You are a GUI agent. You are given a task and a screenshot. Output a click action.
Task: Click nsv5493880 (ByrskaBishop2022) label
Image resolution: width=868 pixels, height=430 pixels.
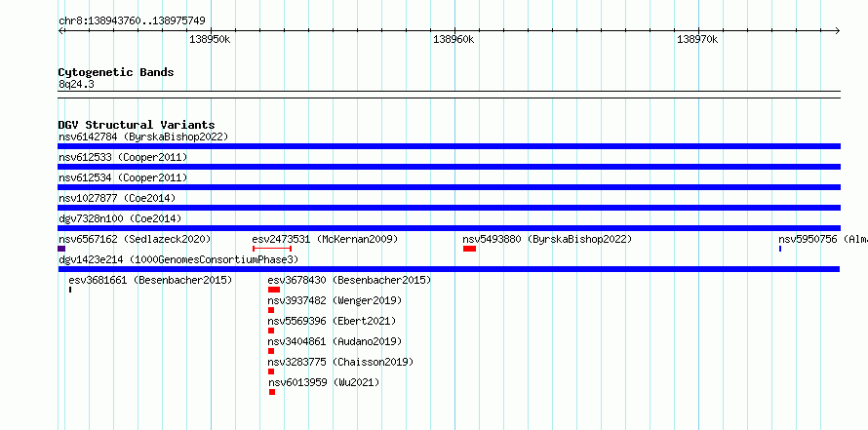pos(547,239)
